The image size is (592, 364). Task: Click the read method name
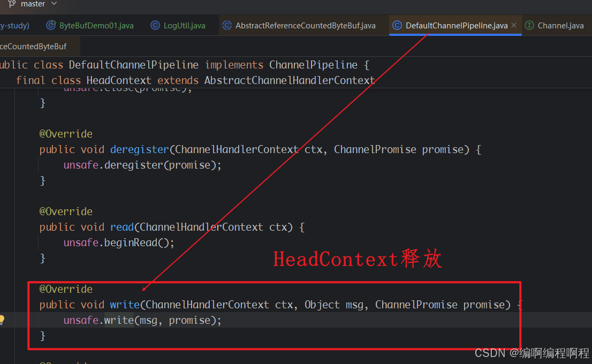click(122, 227)
